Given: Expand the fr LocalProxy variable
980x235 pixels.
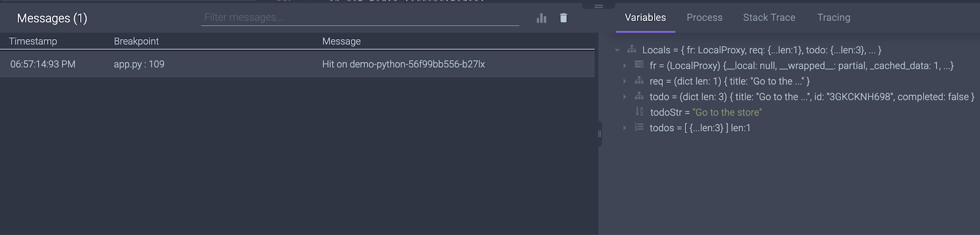Looking at the screenshot, I should (625, 66).
